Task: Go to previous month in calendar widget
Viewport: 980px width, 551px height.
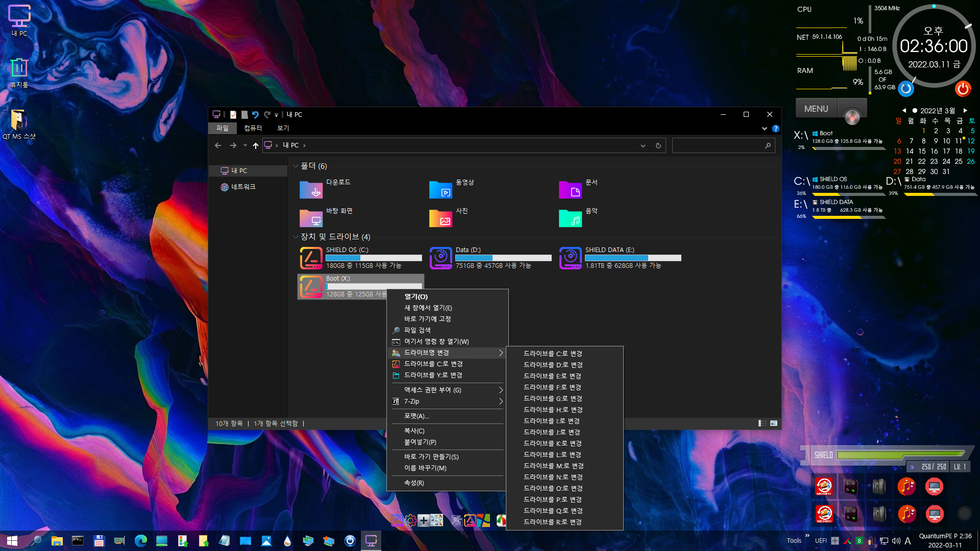Action: (x=904, y=110)
